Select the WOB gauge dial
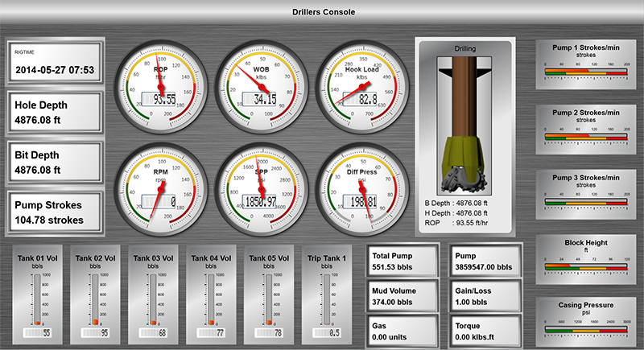This screenshot has width=644, height=350. [261, 85]
